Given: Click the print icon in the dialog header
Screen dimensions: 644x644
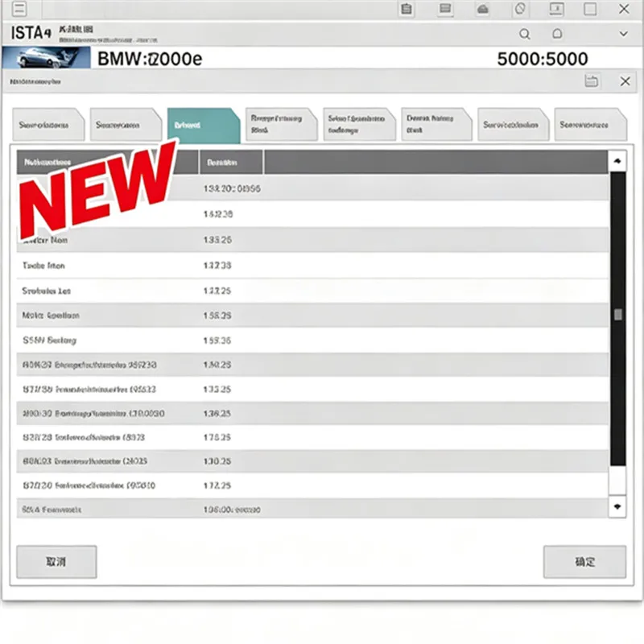Looking at the screenshot, I should pos(591,81).
